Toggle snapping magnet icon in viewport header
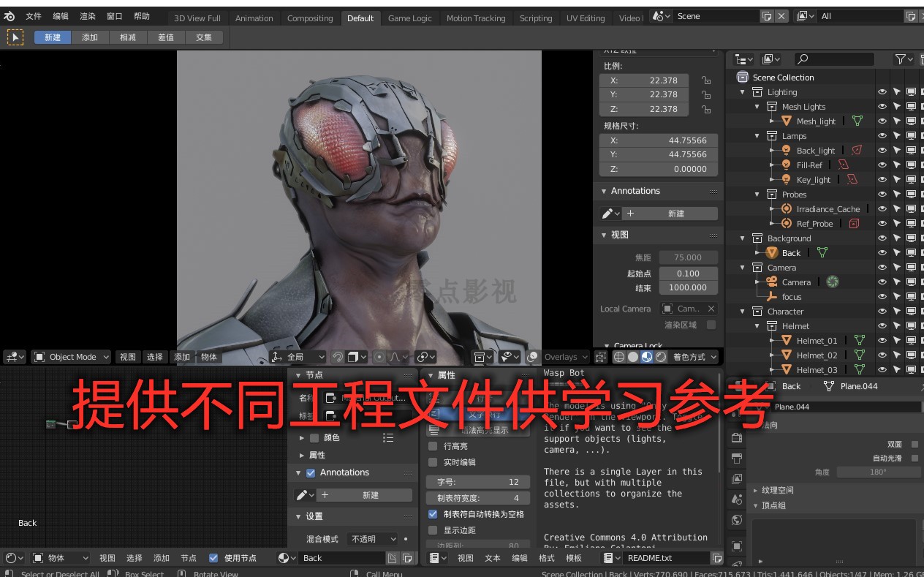 (x=338, y=357)
